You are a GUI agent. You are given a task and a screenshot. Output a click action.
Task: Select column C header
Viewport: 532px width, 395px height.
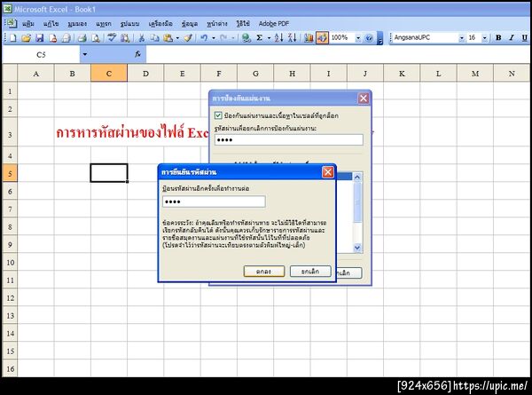coord(109,74)
